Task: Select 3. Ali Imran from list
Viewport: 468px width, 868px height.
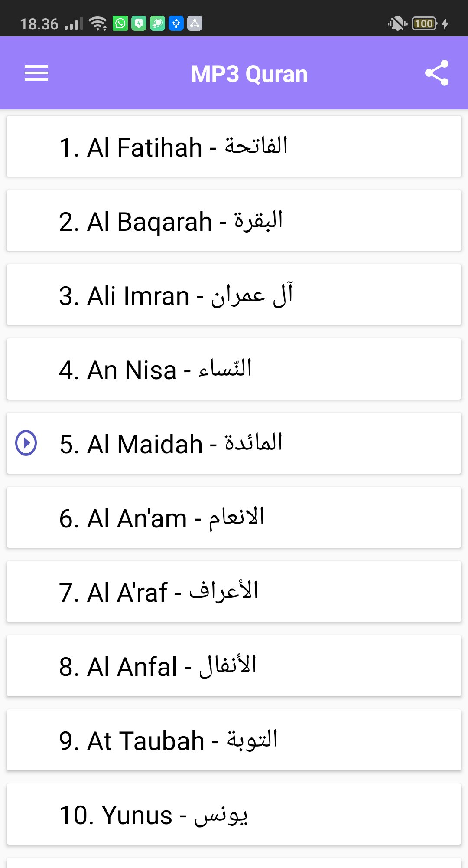Action: point(234,295)
